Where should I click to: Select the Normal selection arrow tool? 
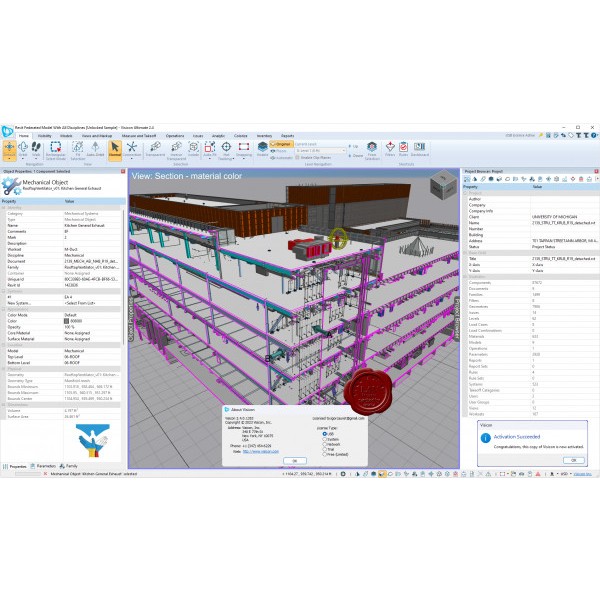pos(115,149)
